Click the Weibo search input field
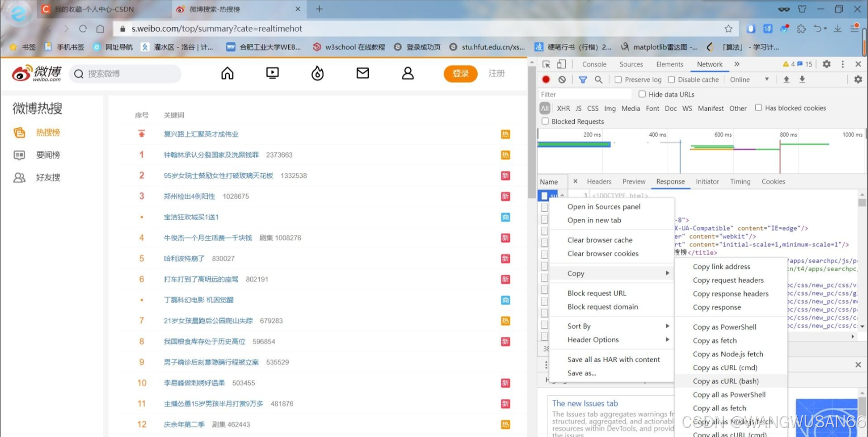Screen dimensions: 868x437 [x=125, y=74]
